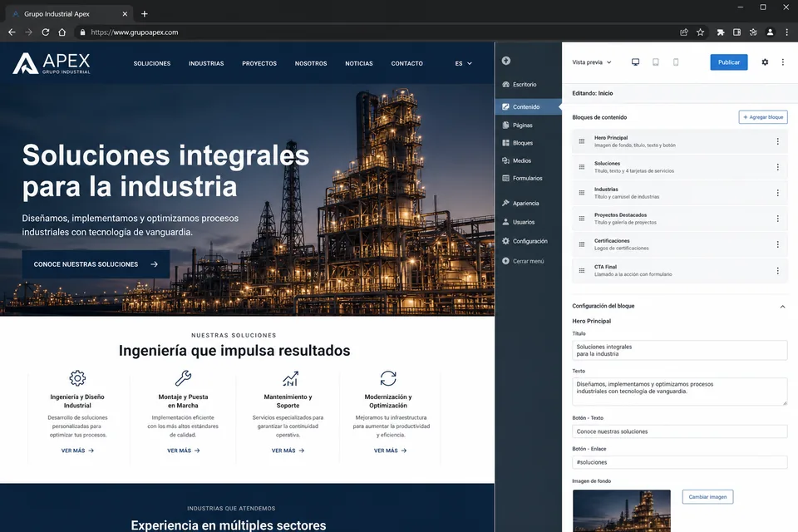The height and width of the screenshot is (532, 798).
Task: Open Vista previa dropdown
Action: click(591, 62)
